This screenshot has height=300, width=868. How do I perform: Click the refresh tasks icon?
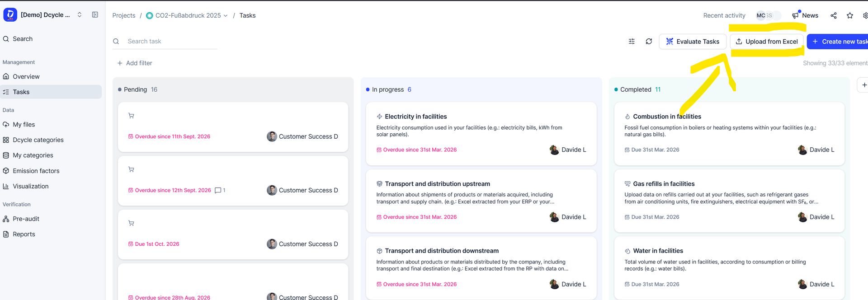pos(649,41)
